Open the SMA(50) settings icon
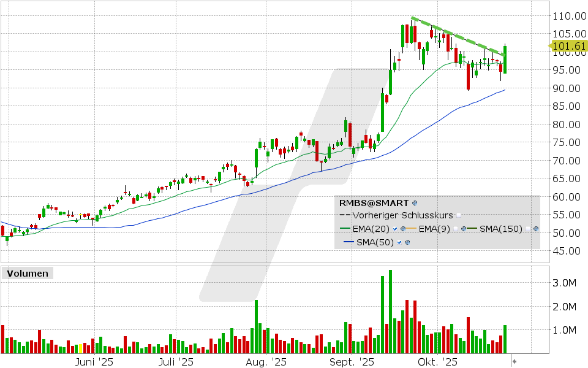The height and width of the screenshot is (368, 588). click(x=407, y=242)
